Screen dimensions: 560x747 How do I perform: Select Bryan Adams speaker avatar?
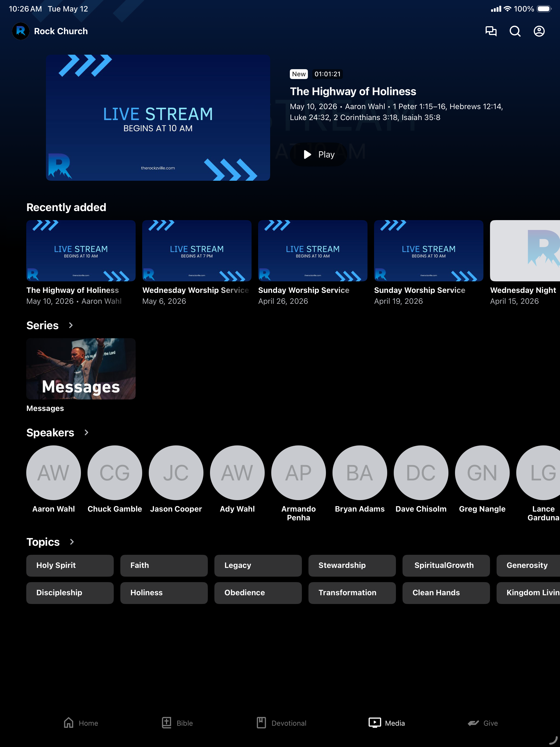(x=360, y=472)
